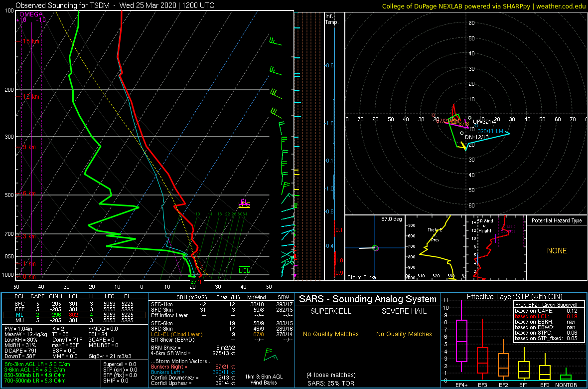Click the 'Effective Layer STP (with CIN)' title
The image size is (588, 389).
(x=514, y=297)
